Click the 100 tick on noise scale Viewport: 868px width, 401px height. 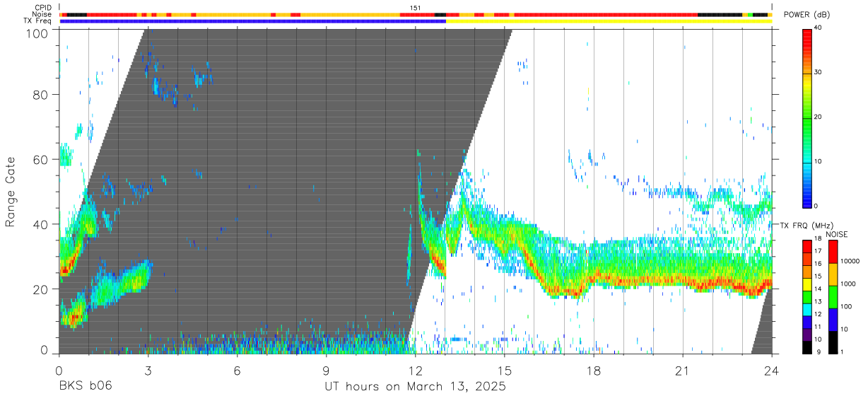(848, 306)
